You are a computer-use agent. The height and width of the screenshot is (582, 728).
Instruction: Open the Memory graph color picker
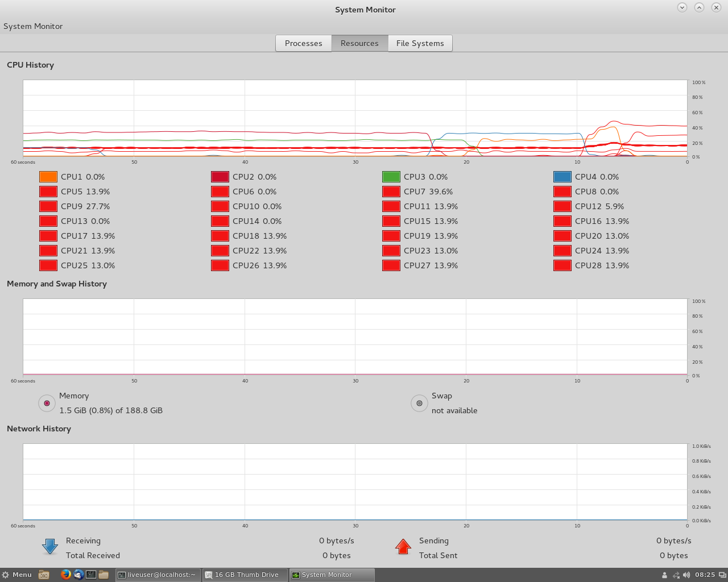coord(47,403)
